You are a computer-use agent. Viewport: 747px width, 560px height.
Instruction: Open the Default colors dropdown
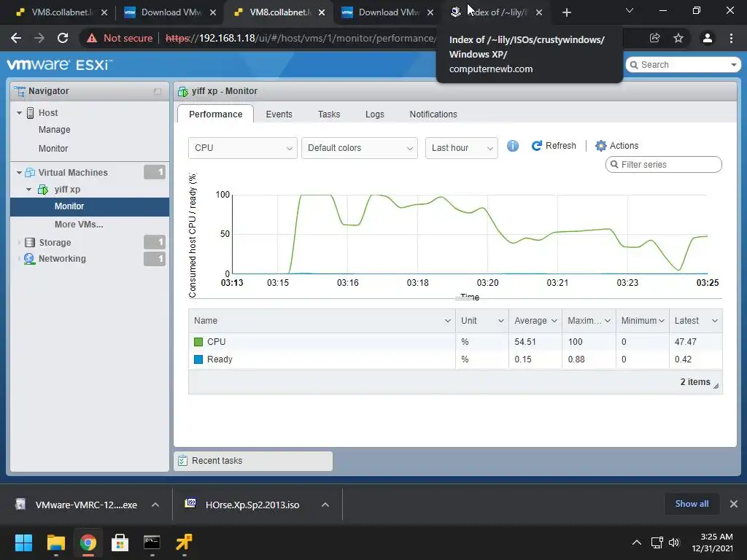pos(360,148)
